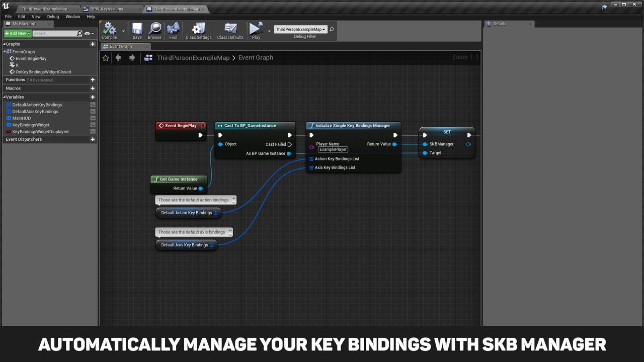Open the Compile options dropdown arrow
Image resolution: width=644 pixels, height=362 pixels.
[123, 31]
